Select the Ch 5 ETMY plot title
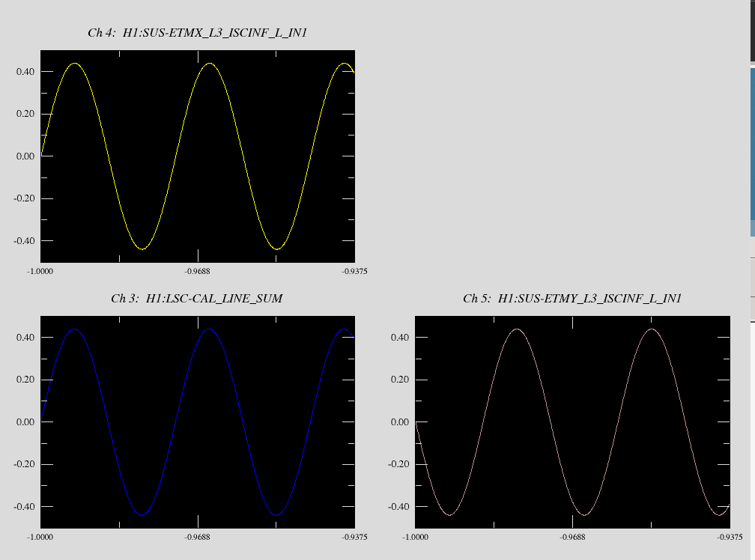The height and width of the screenshot is (560, 755). tap(572, 299)
